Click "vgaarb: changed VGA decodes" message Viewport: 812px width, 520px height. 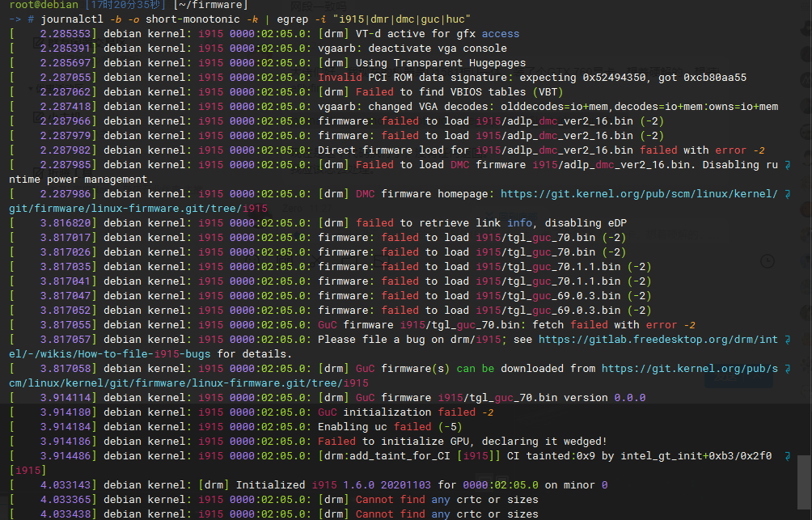(x=406, y=106)
